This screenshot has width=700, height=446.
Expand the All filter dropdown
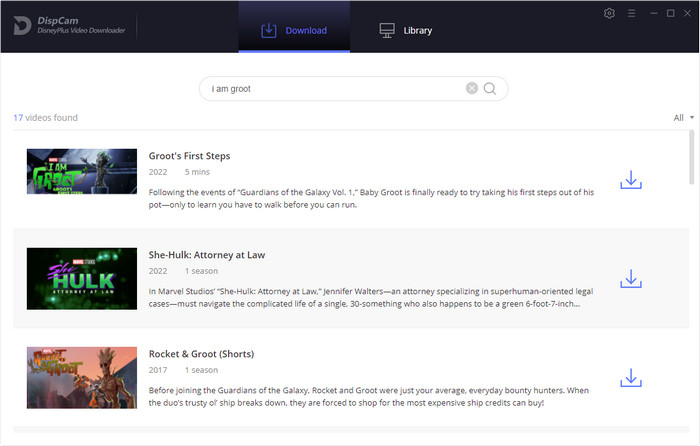(683, 118)
